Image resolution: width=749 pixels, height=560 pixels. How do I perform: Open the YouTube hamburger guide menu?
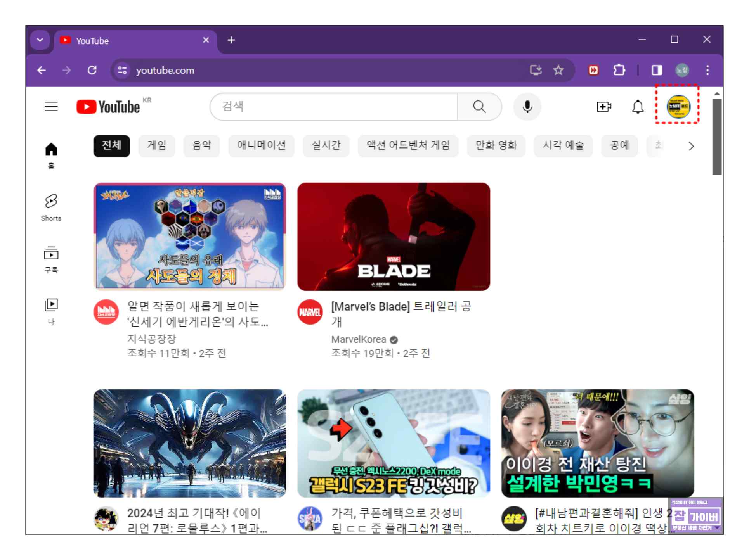(51, 106)
